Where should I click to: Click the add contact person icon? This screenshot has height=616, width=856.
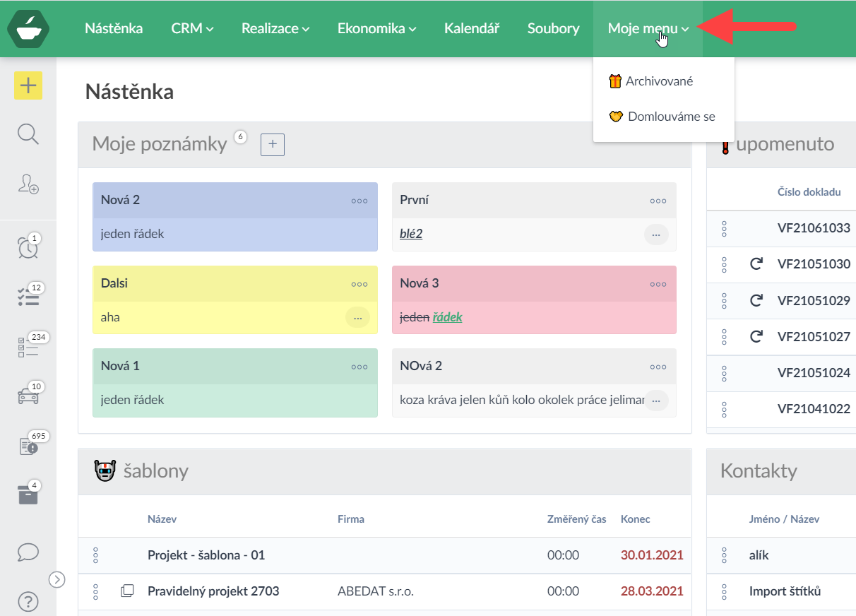(x=28, y=184)
